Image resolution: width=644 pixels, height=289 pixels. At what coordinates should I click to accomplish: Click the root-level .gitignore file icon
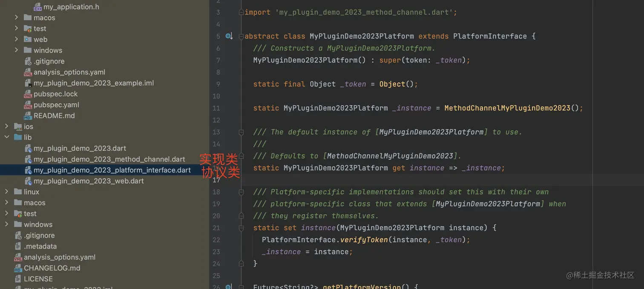tap(18, 235)
